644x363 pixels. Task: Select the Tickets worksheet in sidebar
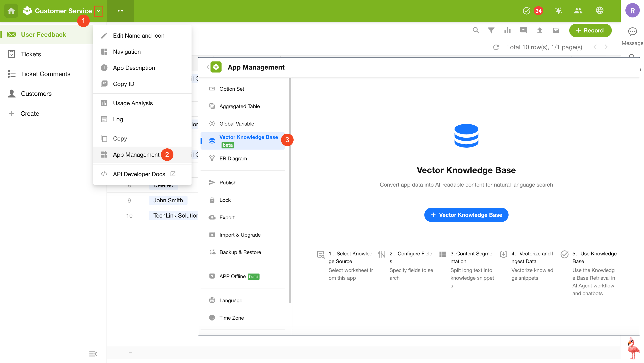(31, 54)
